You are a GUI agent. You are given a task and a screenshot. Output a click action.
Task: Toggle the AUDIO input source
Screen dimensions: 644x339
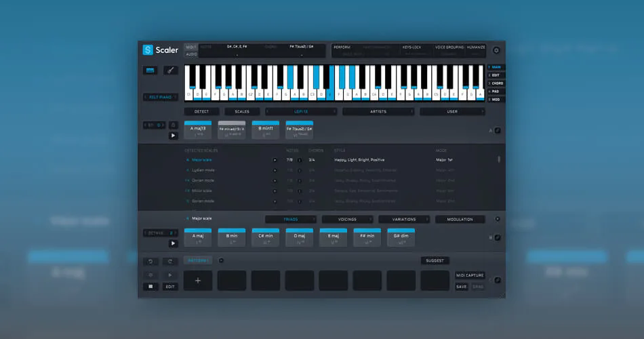pyautogui.click(x=191, y=54)
